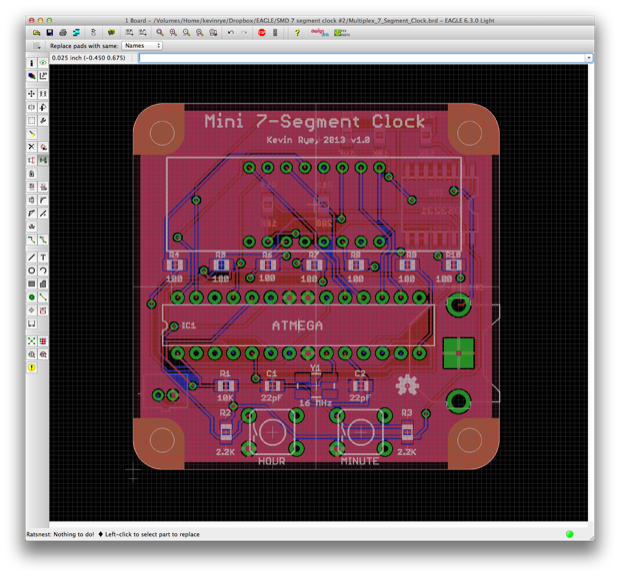This screenshot has width=620, height=576.
Task: Click the Zoom out magnifier
Action: click(186, 32)
